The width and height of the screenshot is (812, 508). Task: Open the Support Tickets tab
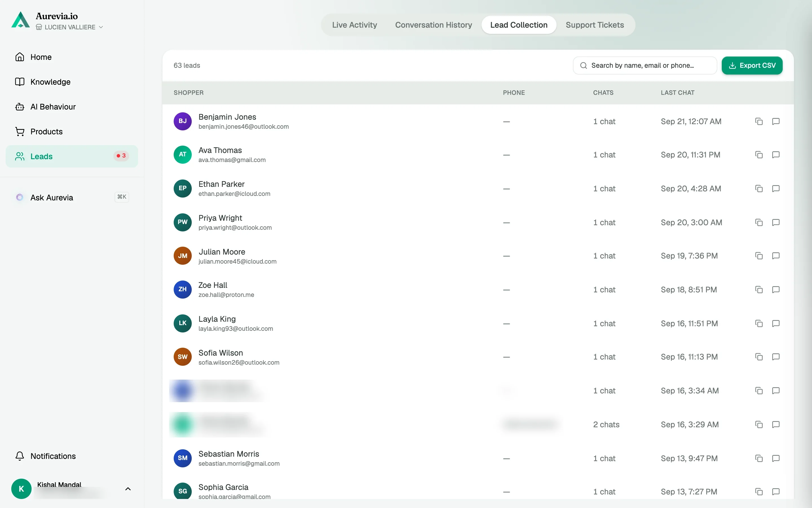click(595, 25)
